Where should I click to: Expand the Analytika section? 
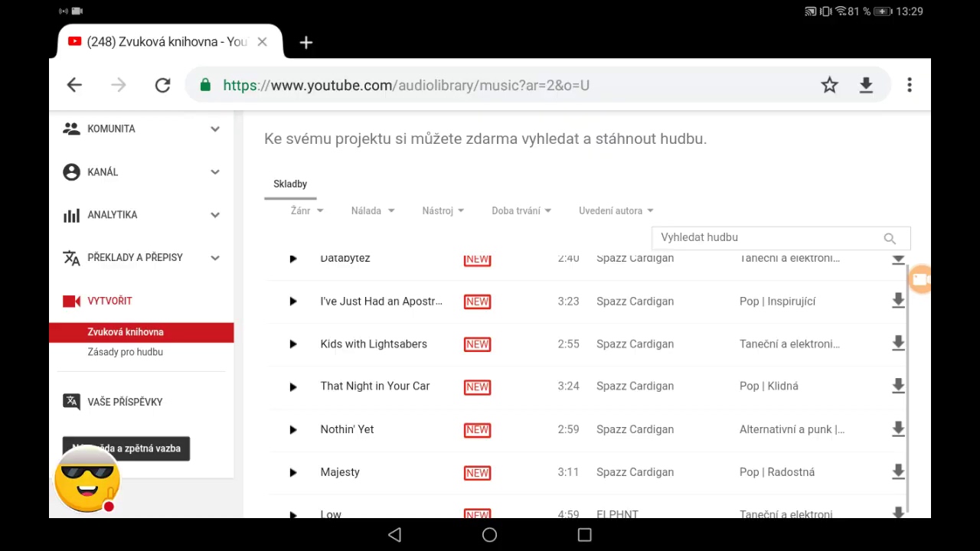tap(215, 215)
